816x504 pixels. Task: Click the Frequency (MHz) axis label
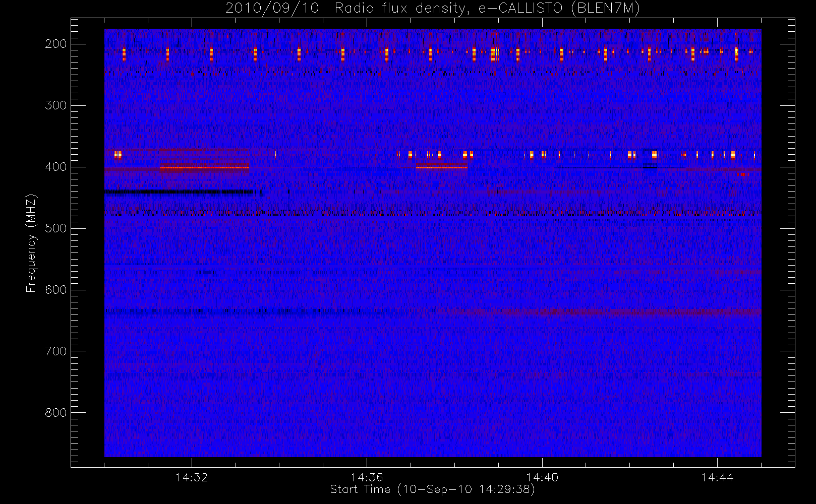31,243
